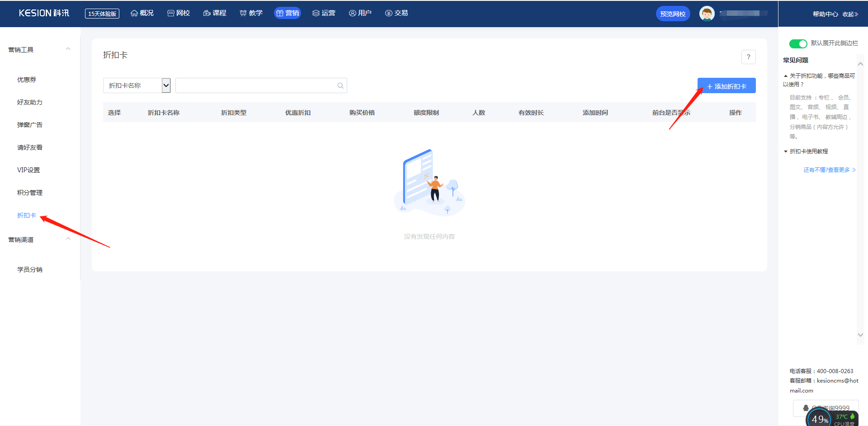Image resolution: width=868 pixels, height=426 pixels.
Task: Click the 常见问题 heading
Action: [796, 60]
